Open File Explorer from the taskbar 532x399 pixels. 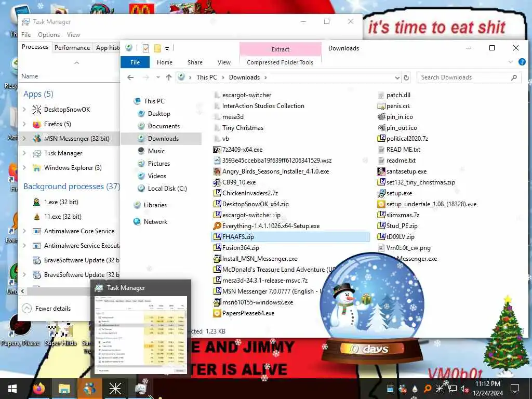click(x=64, y=389)
